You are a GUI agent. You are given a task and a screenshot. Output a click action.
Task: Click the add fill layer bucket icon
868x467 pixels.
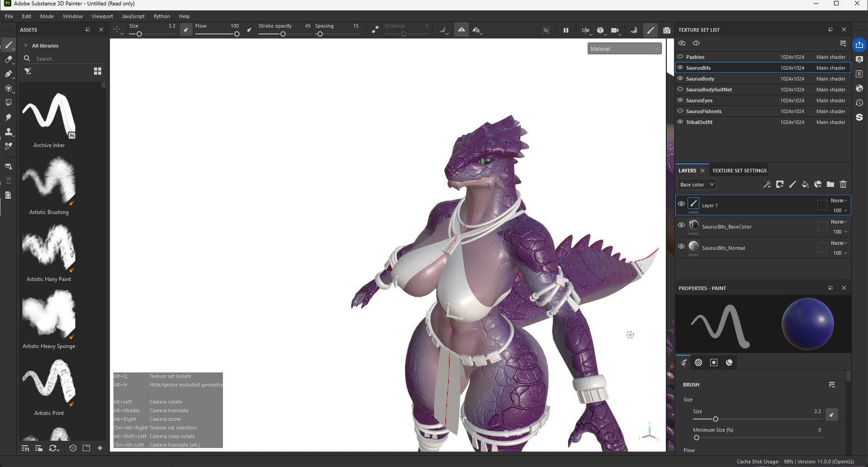point(805,185)
